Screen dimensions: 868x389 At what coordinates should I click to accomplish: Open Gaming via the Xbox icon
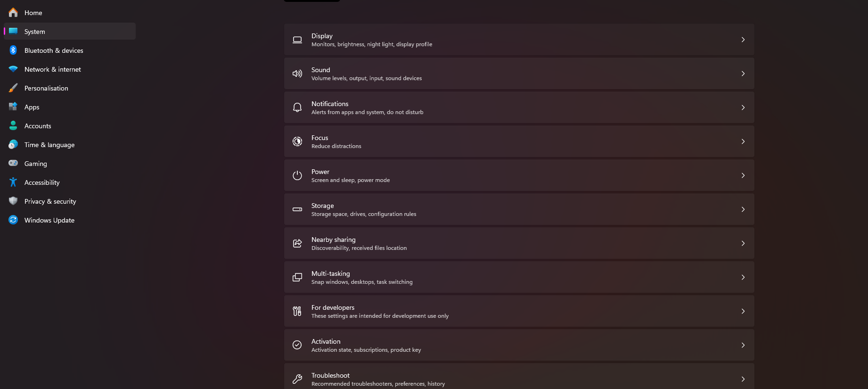13,163
